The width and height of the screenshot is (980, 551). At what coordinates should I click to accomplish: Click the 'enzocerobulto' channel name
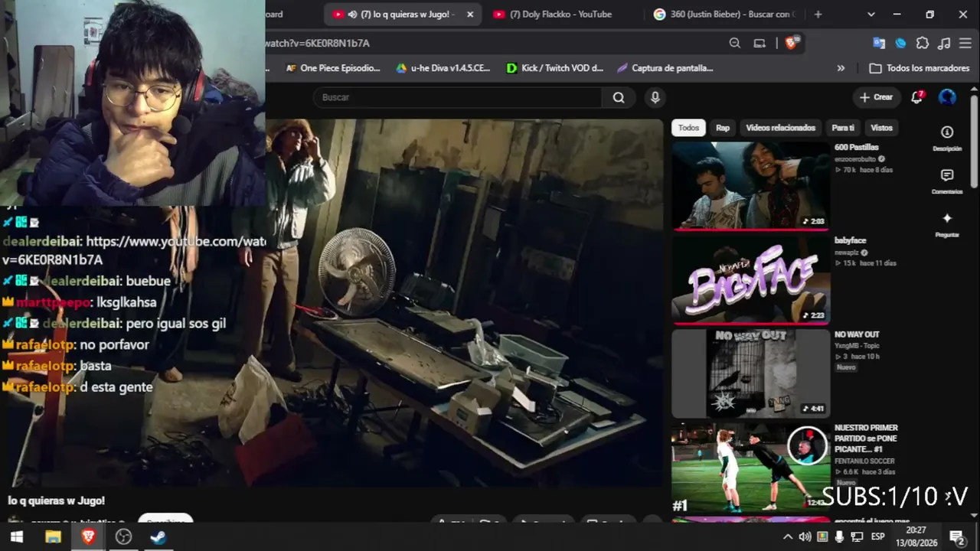[856, 159]
